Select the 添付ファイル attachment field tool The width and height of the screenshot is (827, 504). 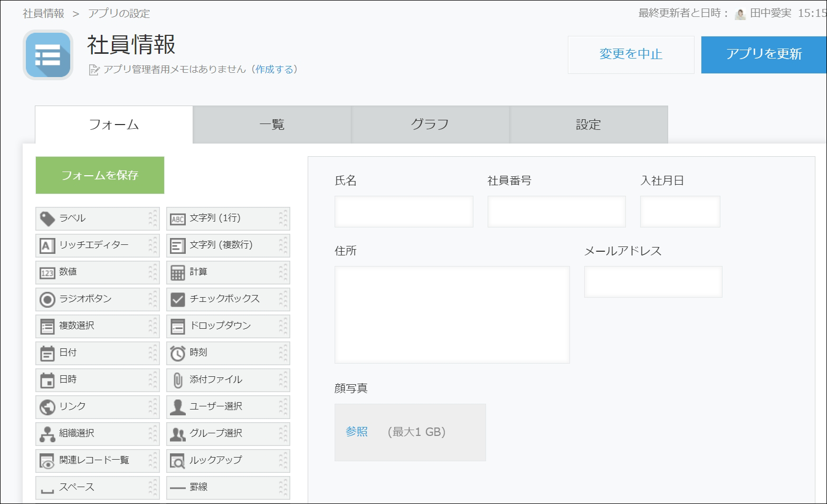pos(216,379)
